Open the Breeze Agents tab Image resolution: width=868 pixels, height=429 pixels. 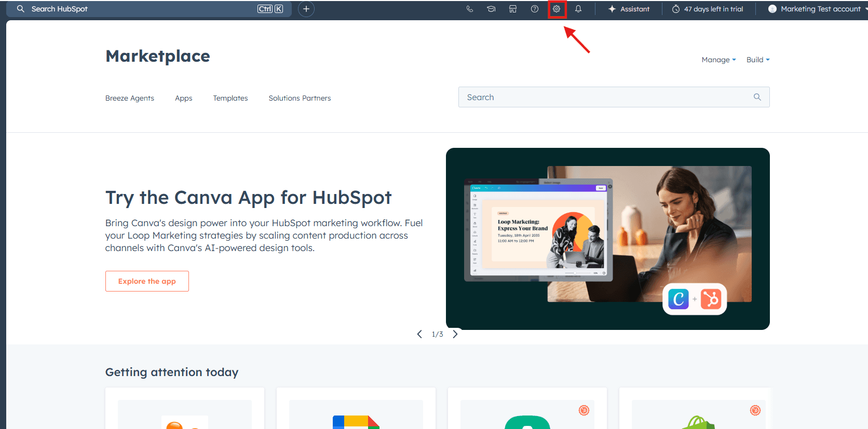coord(130,98)
